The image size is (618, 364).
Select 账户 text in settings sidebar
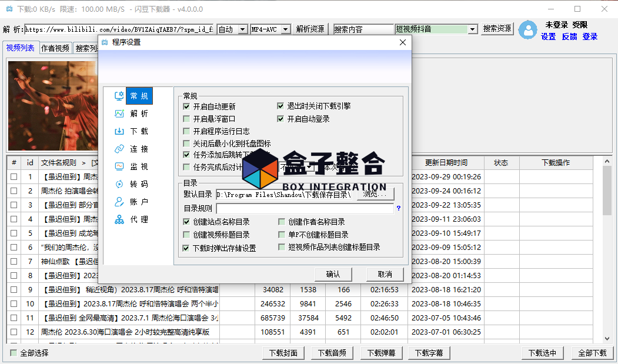139,202
